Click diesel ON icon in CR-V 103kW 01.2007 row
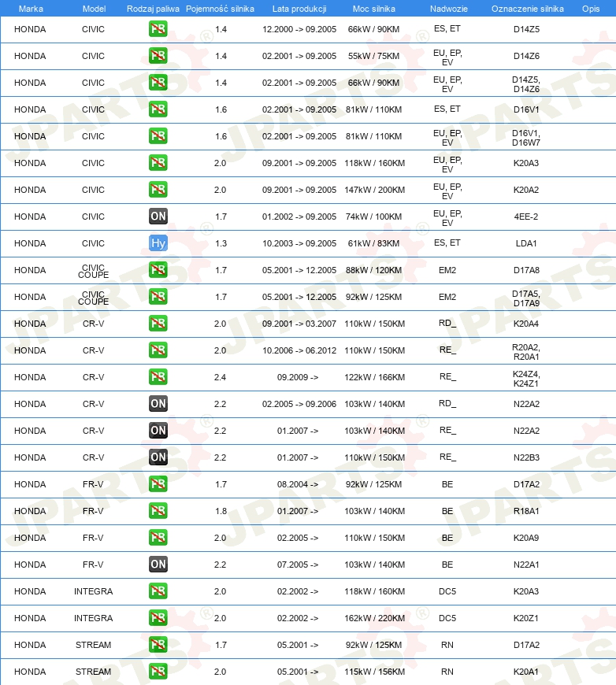The height and width of the screenshot is (685, 616). 158,431
